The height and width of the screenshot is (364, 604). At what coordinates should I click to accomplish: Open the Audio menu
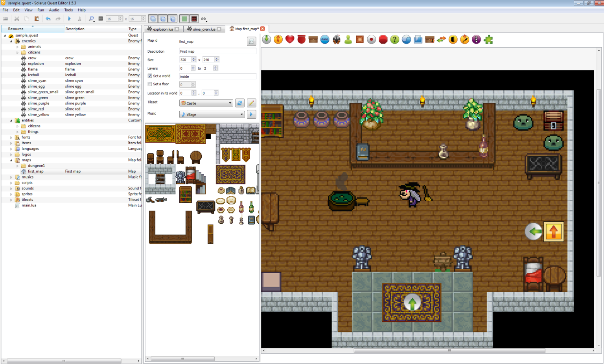(54, 10)
